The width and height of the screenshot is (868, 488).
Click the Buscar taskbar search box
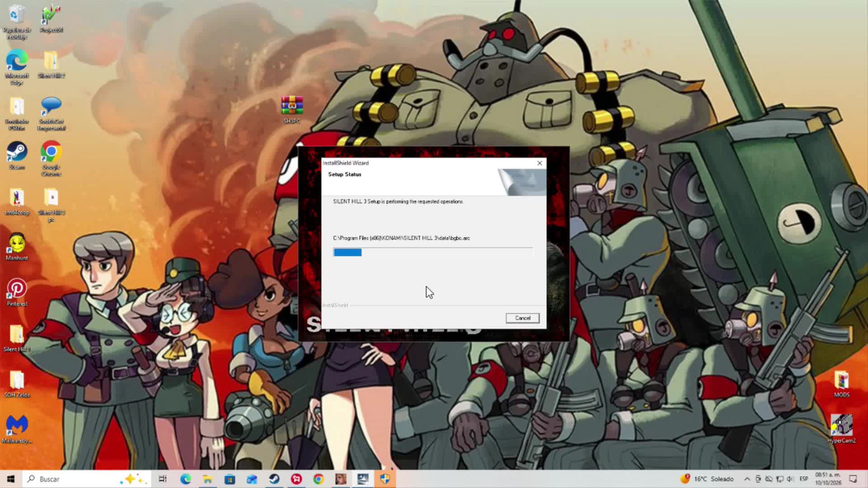click(86, 479)
